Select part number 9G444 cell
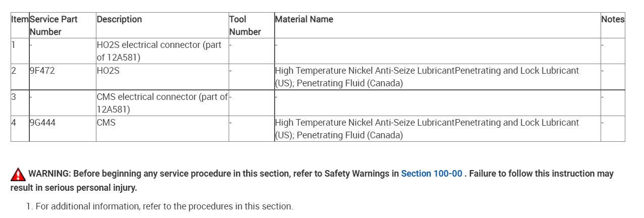This screenshot has width=644, height=218. (x=43, y=122)
